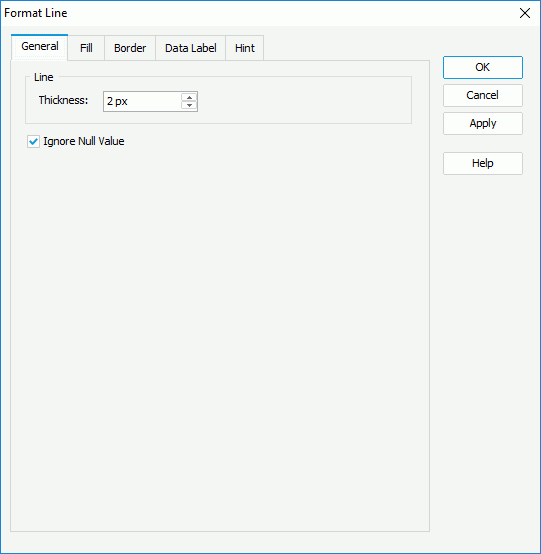The image size is (541, 554).
Task: Open Help for Format Line
Action: click(x=483, y=163)
